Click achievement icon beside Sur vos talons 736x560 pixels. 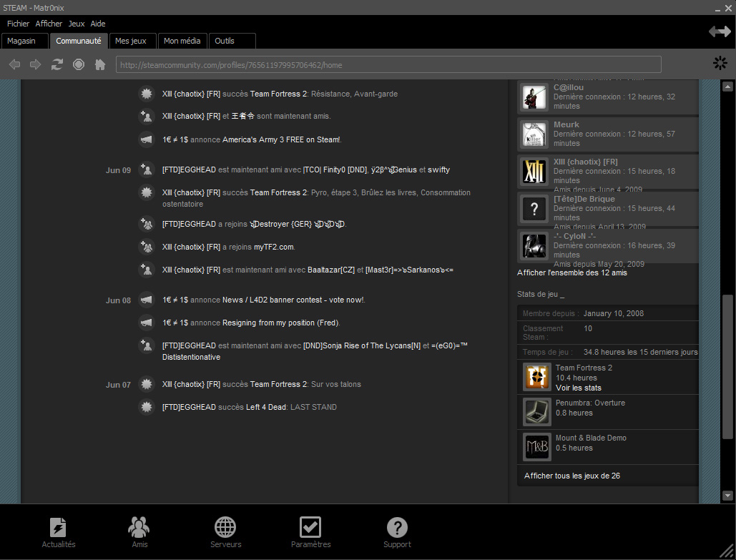[147, 384]
